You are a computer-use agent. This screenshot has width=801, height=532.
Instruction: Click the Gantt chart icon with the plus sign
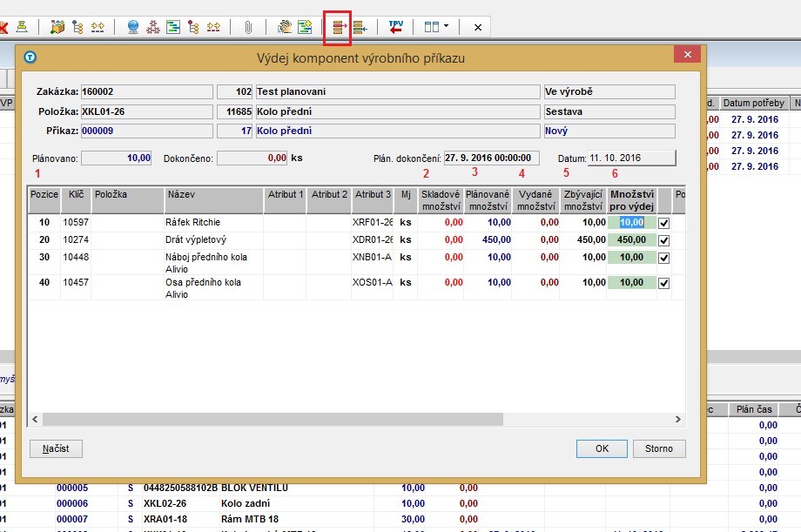[305, 27]
